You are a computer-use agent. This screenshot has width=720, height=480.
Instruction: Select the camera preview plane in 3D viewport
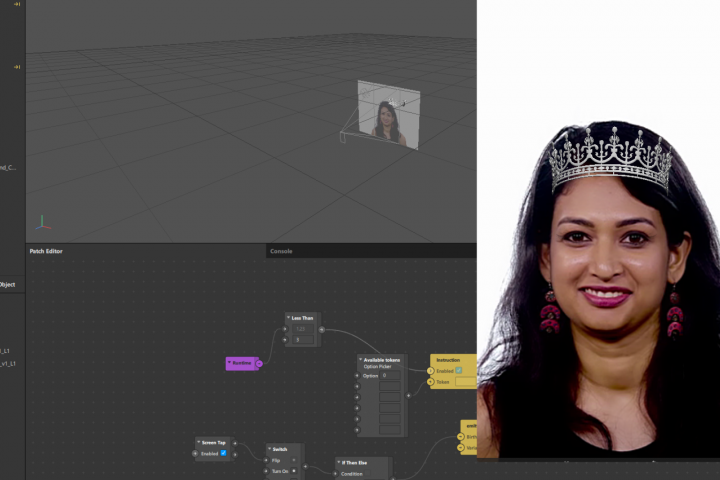pos(388,115)
